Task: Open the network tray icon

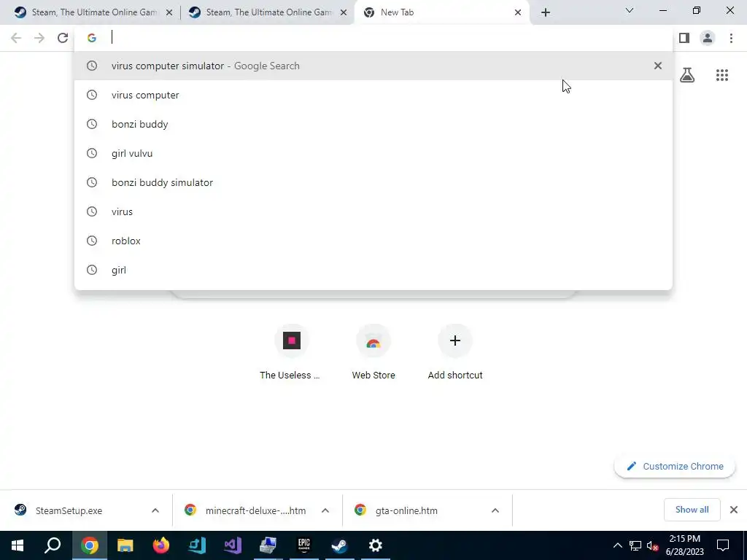Action: [635, 545]
